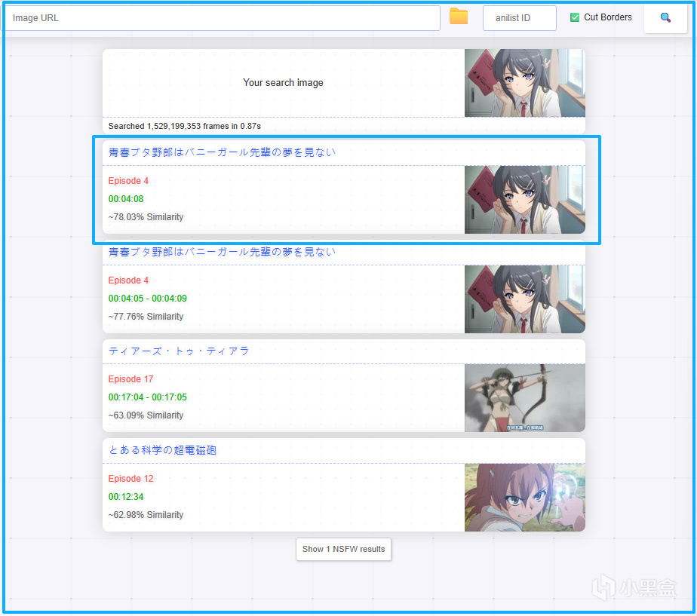Click the Episode 4 label above 00:04:05 - 00:04:09
Viewport: 697px width, 616px height.
tap(128, 280)
